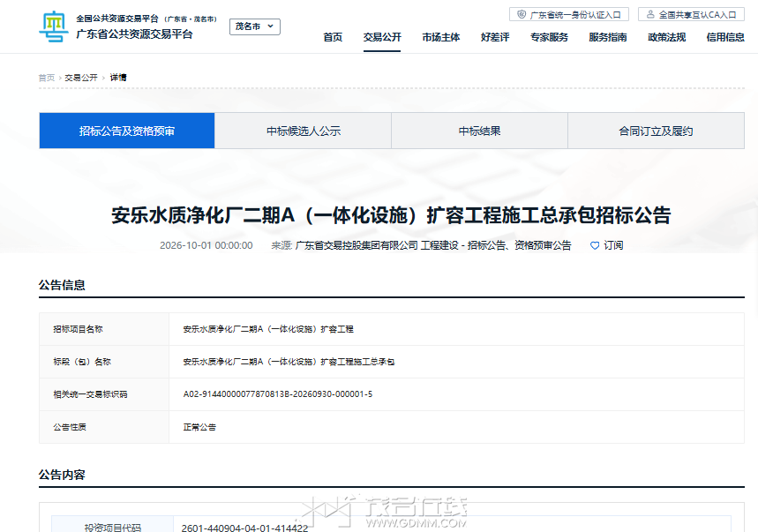Click the 公告性质 value 正常公告
The width and height of the screenshot is (758, 532).
pyautogui.click(x=199, y=427)
